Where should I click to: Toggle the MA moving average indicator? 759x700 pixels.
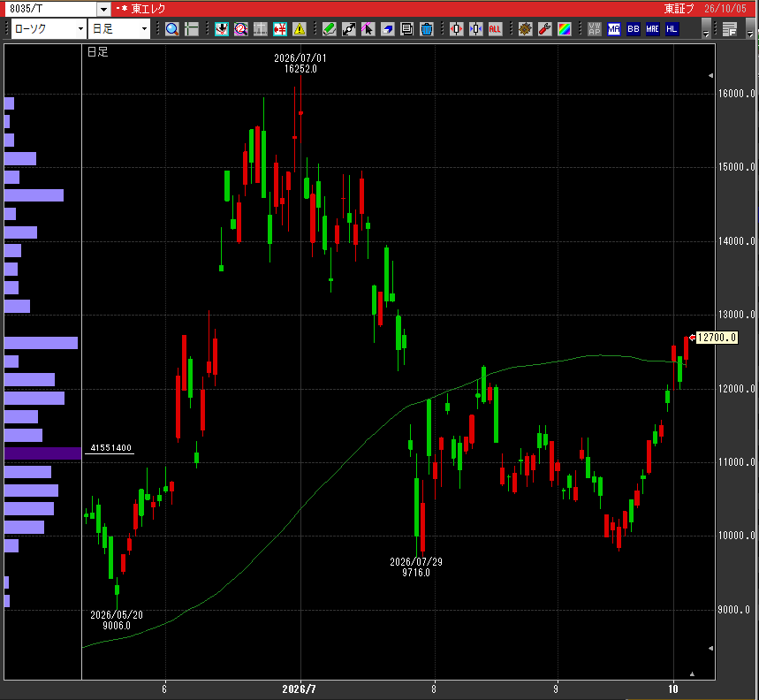tap(614, 29)
